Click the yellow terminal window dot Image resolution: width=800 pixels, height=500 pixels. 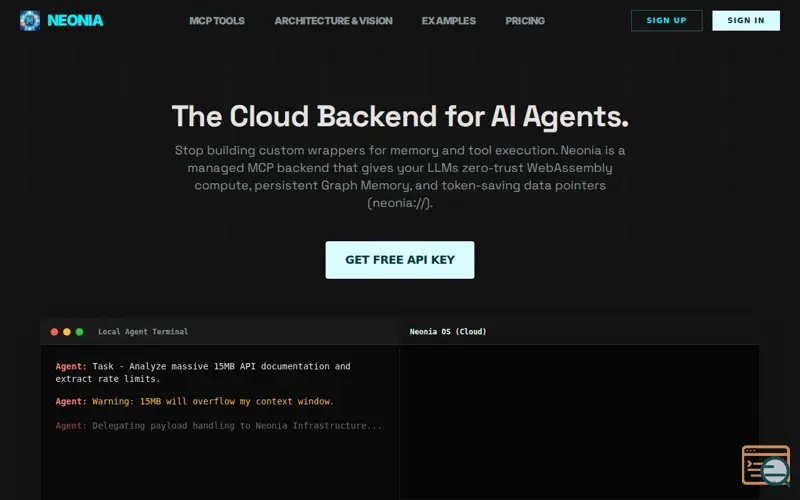(67, 332)
